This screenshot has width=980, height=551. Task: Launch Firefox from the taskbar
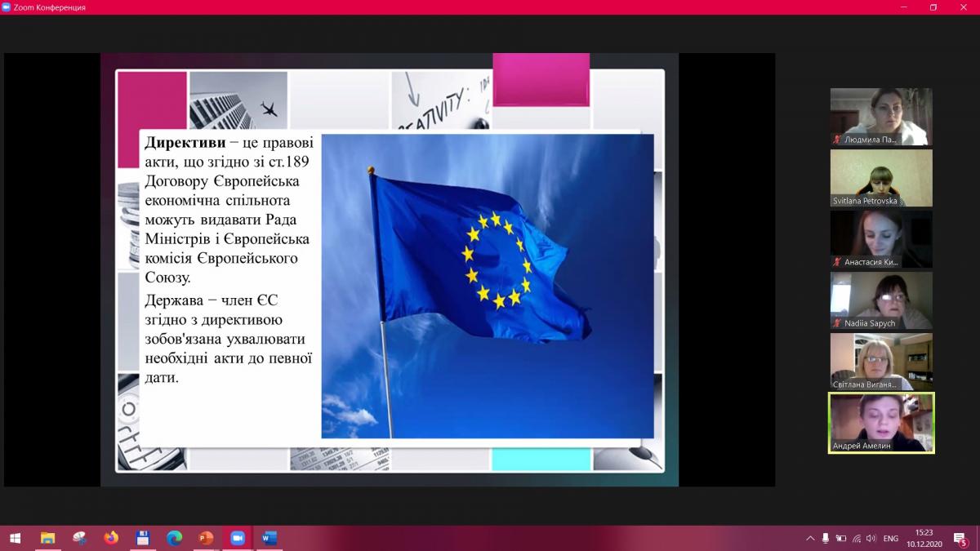(111, 538)
